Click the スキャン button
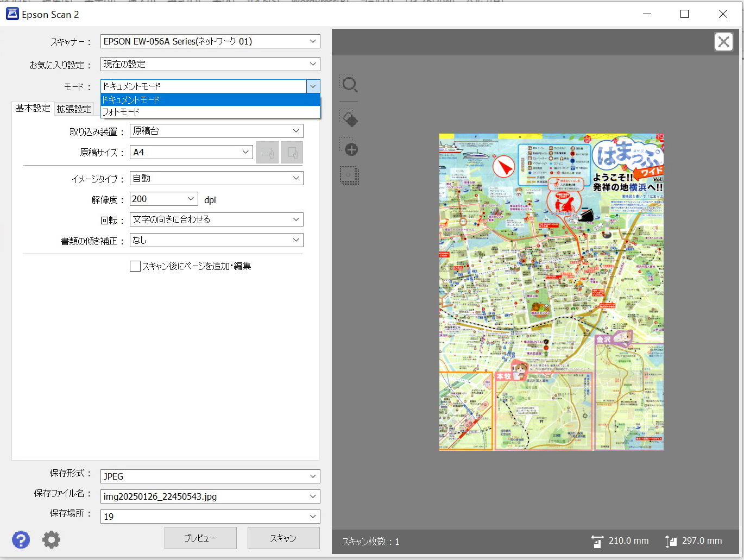Image resolution: width=744 pixels, height=560 pixels. coord(283,538)
